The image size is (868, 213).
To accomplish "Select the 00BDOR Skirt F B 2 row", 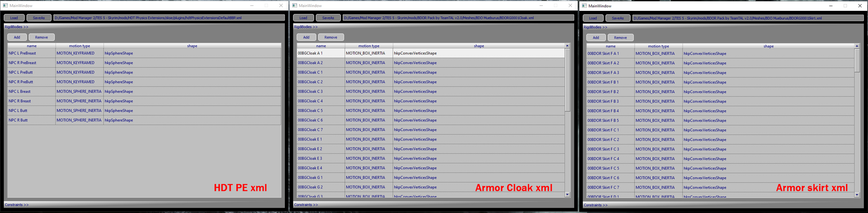I will pyautogui.click(x=721, y=92).
